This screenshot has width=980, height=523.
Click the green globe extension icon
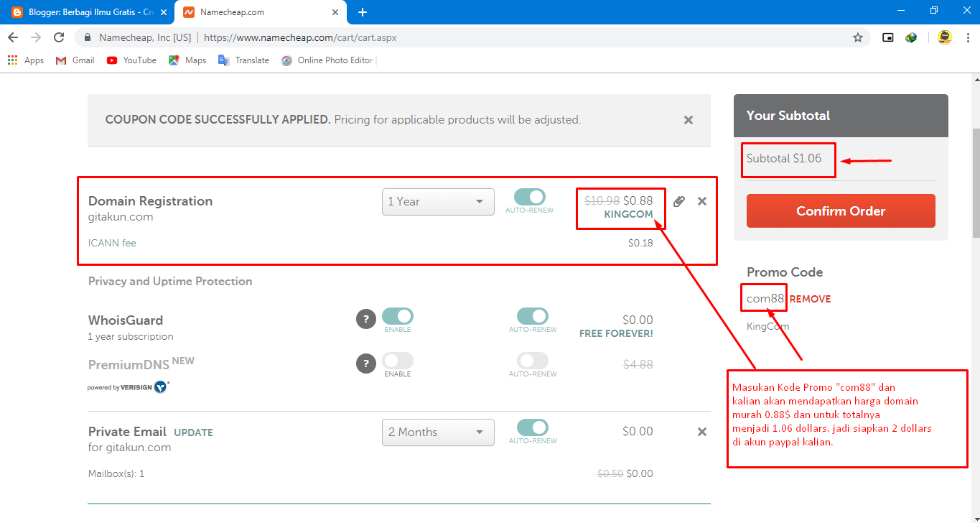click(911, 37)
